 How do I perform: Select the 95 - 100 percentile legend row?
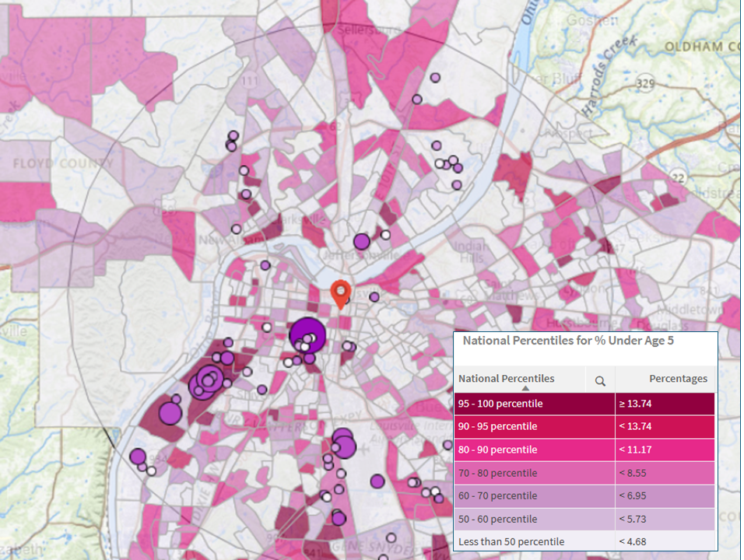(x=533, y=403)
